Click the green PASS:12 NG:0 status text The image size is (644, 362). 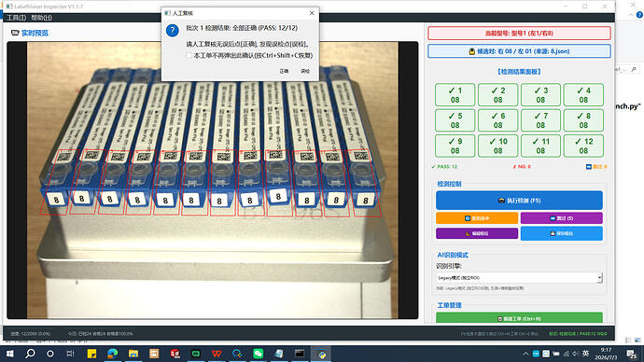click(578, 334)
